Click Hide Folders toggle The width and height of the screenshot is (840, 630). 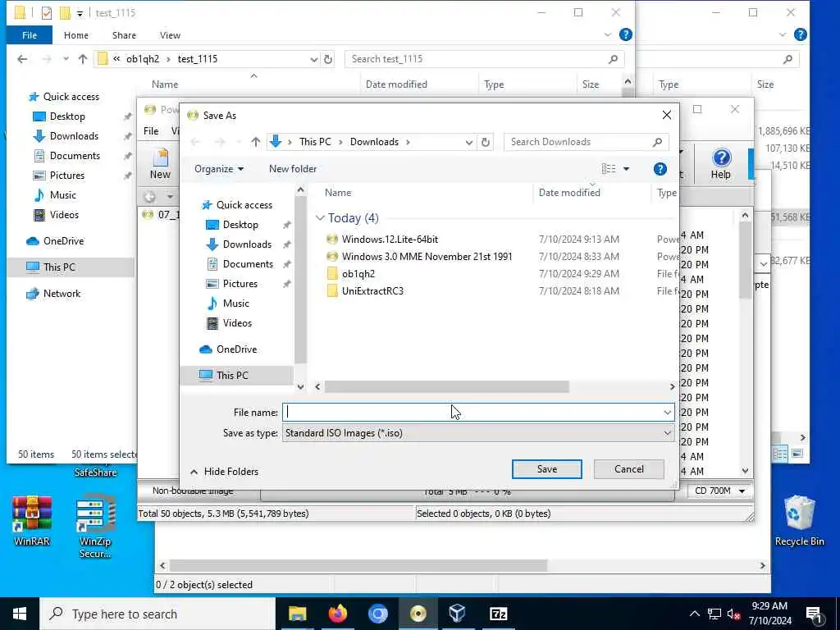tap(225, 472)
